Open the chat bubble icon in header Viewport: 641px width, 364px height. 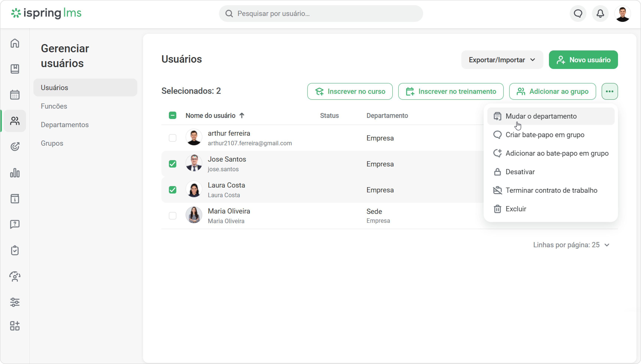tap(578, 14)
